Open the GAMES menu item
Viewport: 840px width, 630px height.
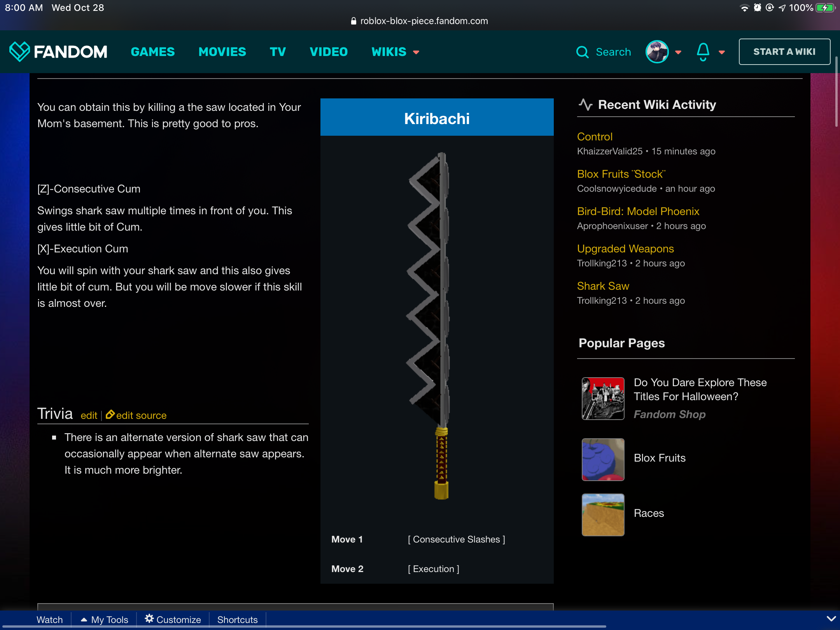pyautogui.click(x=153, y=52)
